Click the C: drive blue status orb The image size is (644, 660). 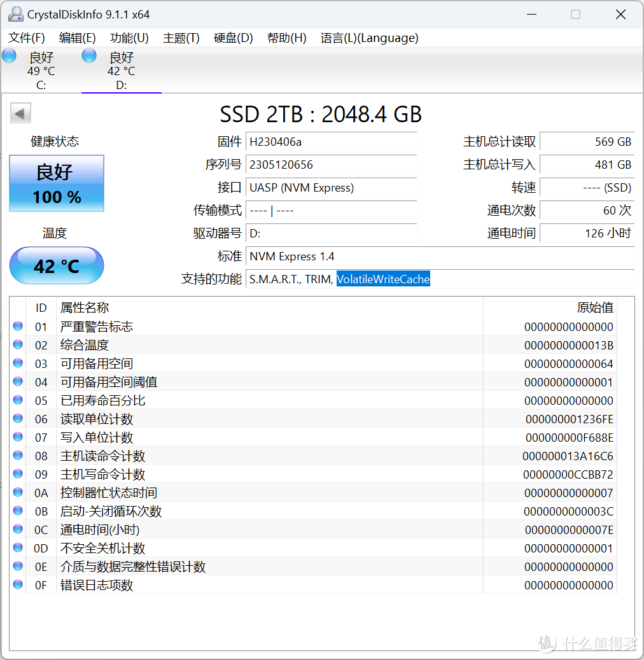click(x=9, y=56)
